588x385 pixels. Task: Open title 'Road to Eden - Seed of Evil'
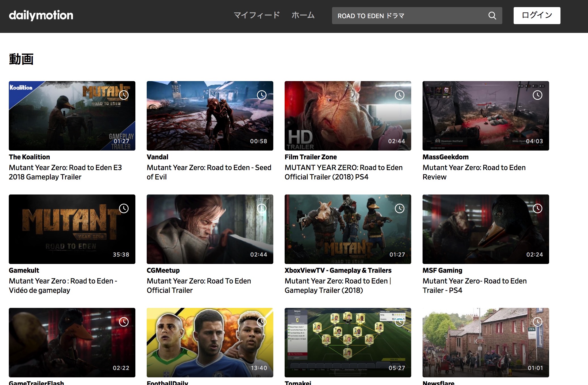pos(209,172)
